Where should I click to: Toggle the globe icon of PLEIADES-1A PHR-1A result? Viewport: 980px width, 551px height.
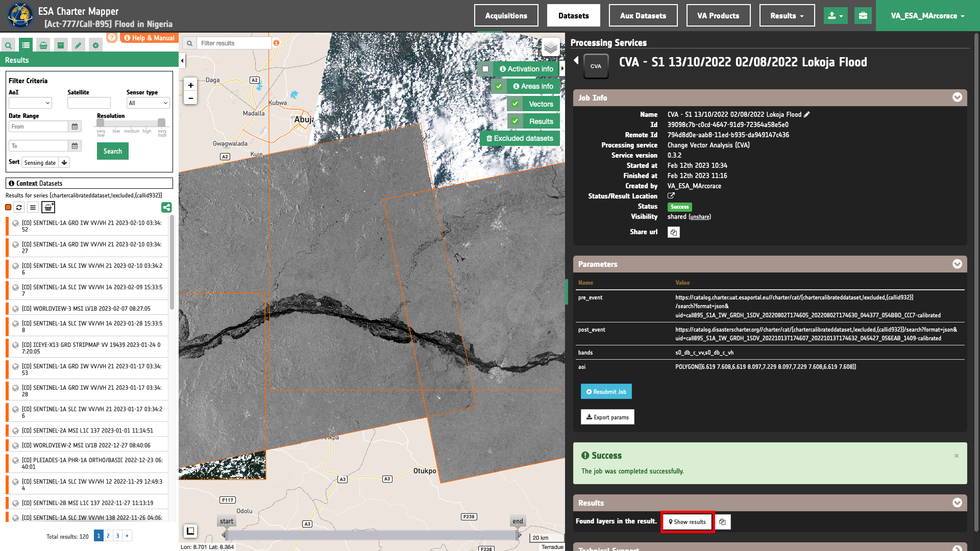point(16,460)
